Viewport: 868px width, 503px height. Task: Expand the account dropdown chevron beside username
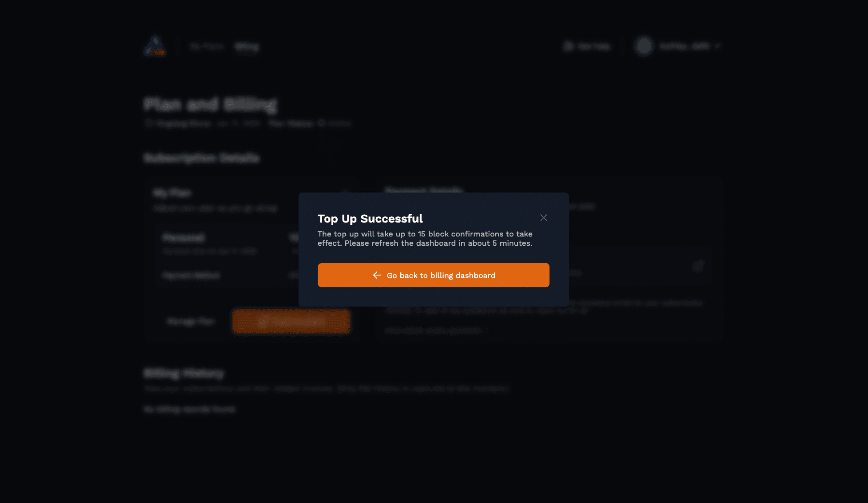point(717,46)
